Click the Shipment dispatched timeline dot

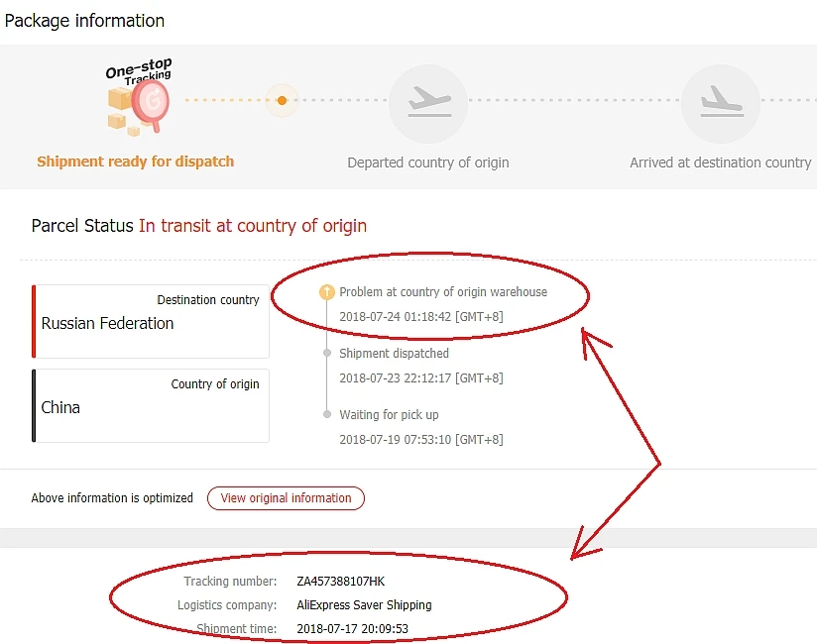click(x=325, y=353)
